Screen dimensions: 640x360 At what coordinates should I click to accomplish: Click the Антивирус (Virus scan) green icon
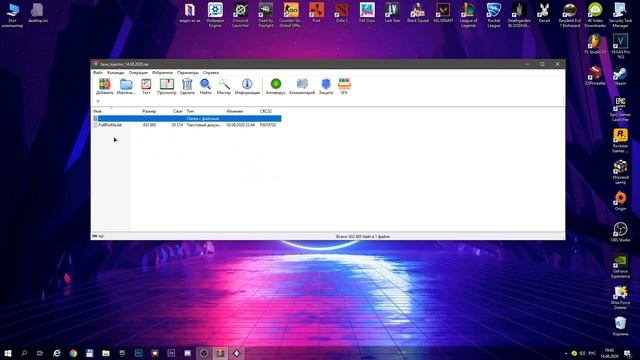click(276, 87)
